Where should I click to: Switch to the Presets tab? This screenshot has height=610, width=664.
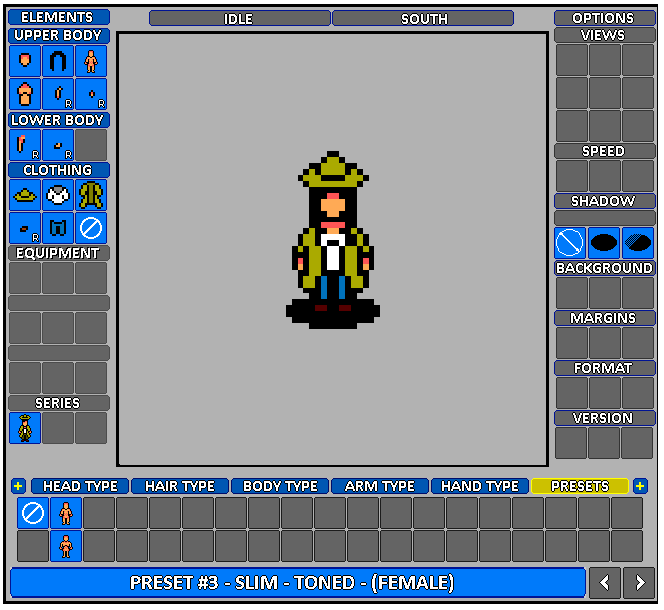tap(580, 486)
